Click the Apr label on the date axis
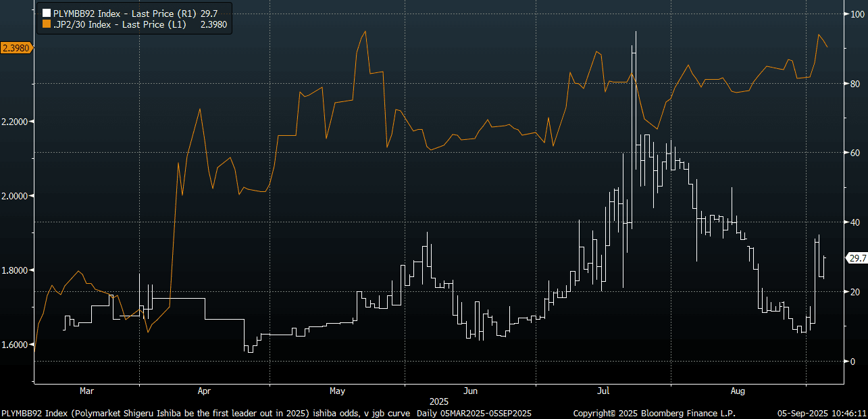Image resolution: width=868 pixels, height=419 pixels. point(204,391)
